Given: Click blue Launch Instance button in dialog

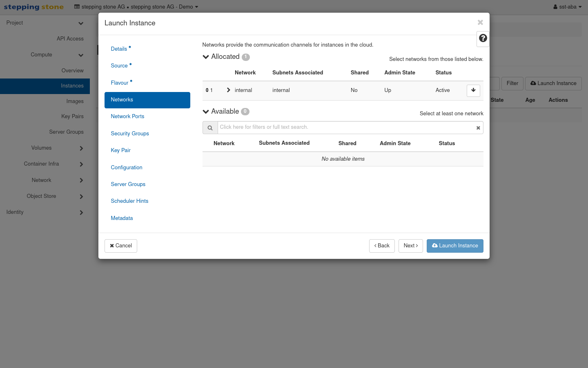Looking at the screenshot, I should pos(455,246).
